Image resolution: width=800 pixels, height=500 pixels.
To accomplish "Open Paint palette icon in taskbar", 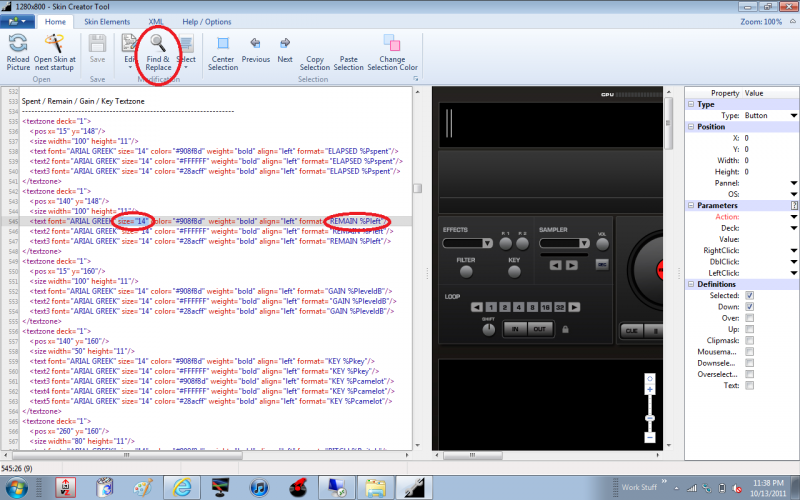I will coord(143,488).
